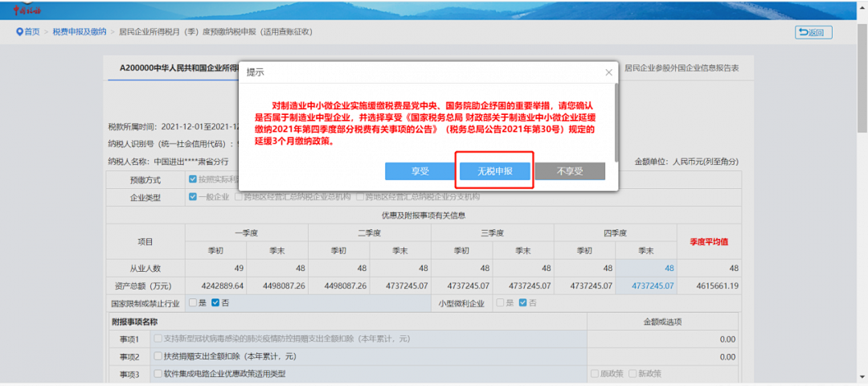Switch to 居民企业参股外国企业信息报告表 tab
This screenshot has height=386, width=868.
pos(682,68)
